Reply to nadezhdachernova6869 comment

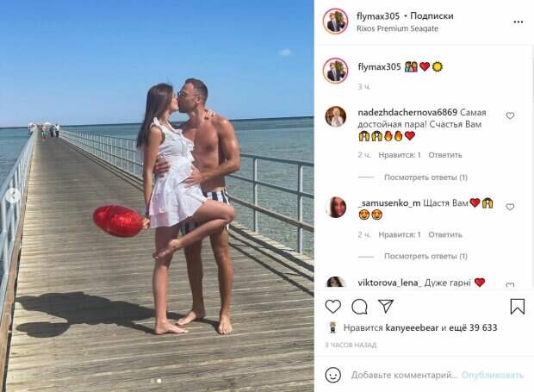click(x=445, y=155)
